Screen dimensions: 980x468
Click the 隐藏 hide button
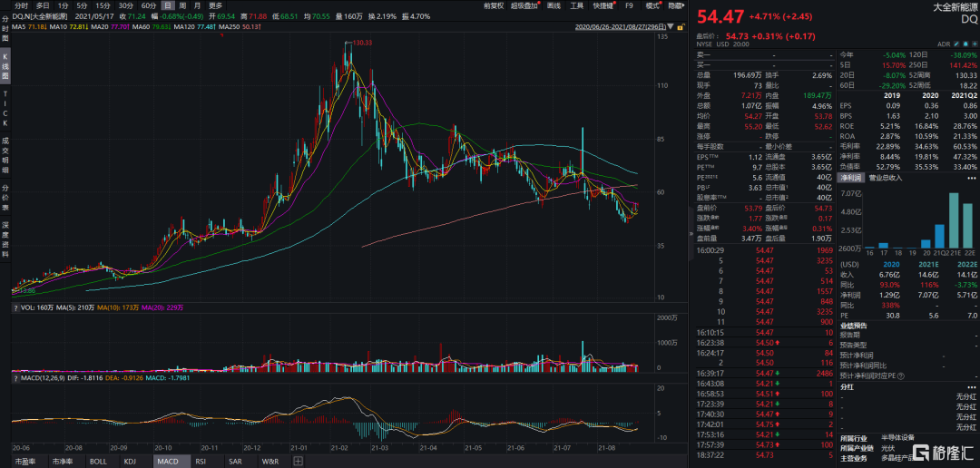pos(675,5)
